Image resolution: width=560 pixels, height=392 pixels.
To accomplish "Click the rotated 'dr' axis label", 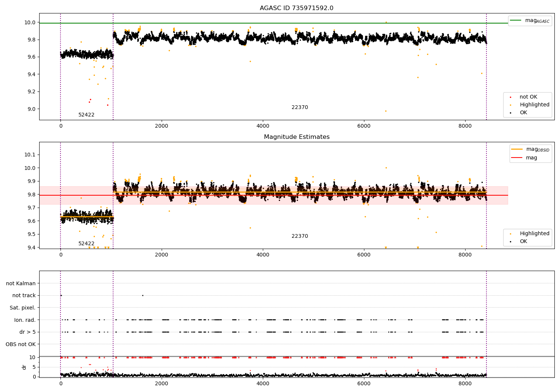I will [x=24, y=367].
